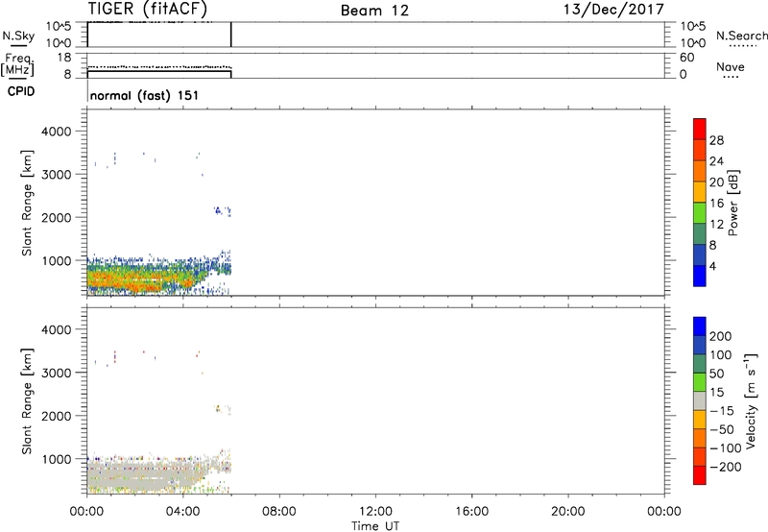The image size is (768, 532).
Task: Click the red top segment of power colorbar
Action: click(700, 129)
